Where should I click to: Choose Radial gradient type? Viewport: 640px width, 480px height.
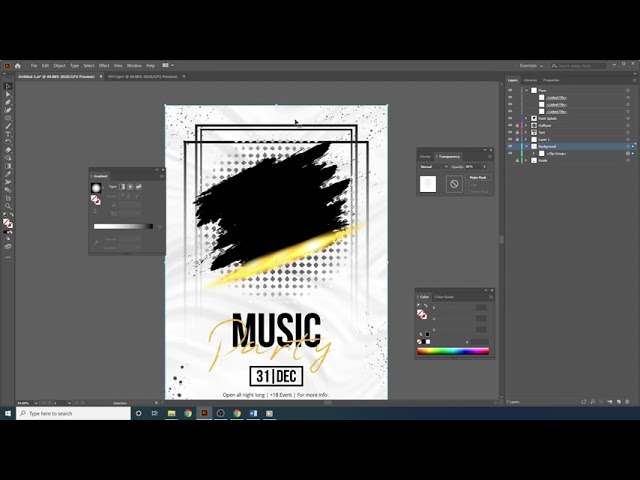(x=130, y=187)
